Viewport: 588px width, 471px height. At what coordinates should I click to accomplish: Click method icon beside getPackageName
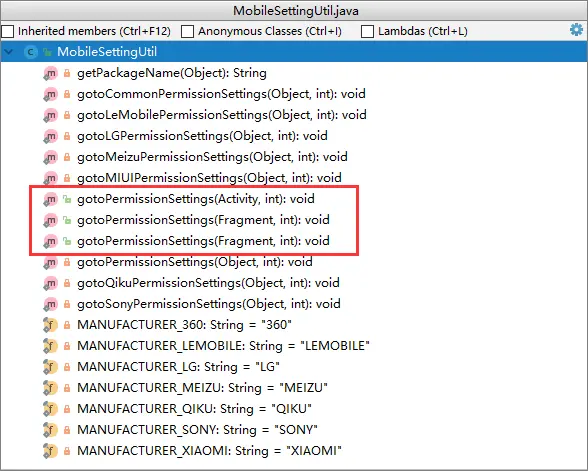(x=50, y=73)
